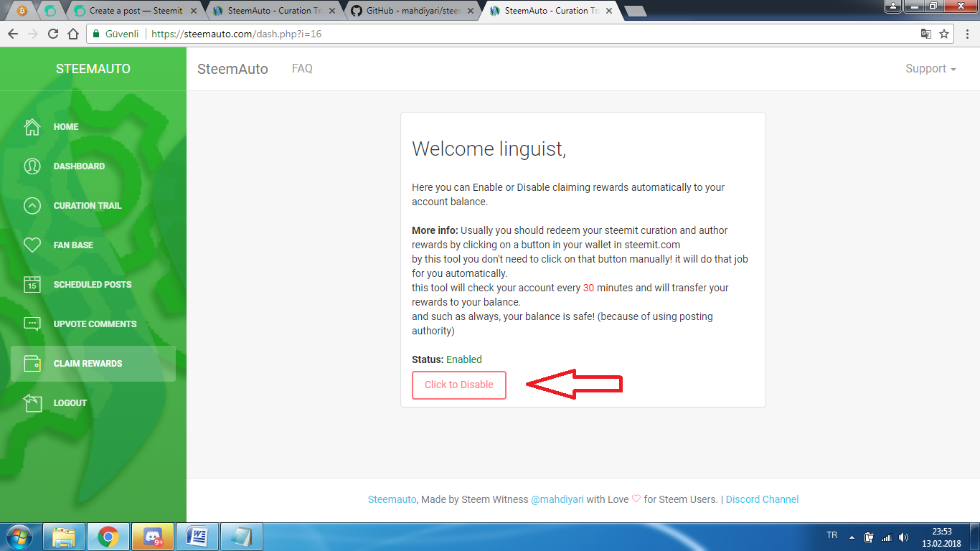
Task: Click the SteemAuto navbar brand
Action: click(x=232, y=69)
